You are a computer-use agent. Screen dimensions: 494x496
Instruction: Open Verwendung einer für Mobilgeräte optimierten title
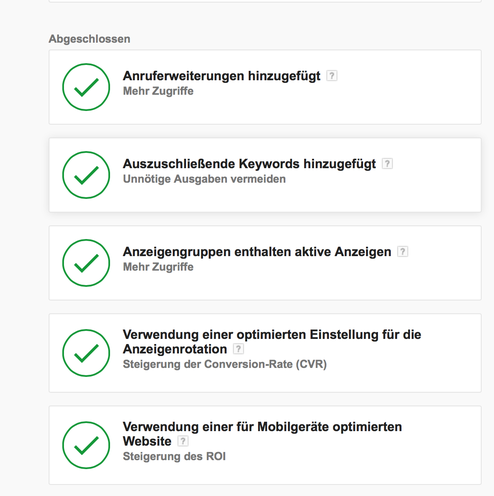[x=262, y=434]
